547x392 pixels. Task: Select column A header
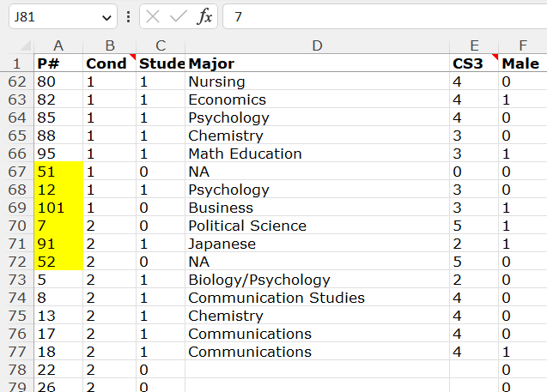pyautogui.click(x=58, y=45)
